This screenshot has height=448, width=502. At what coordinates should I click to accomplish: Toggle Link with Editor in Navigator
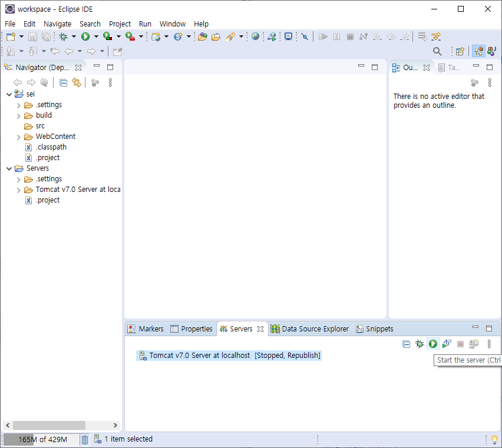pos(77,82)
